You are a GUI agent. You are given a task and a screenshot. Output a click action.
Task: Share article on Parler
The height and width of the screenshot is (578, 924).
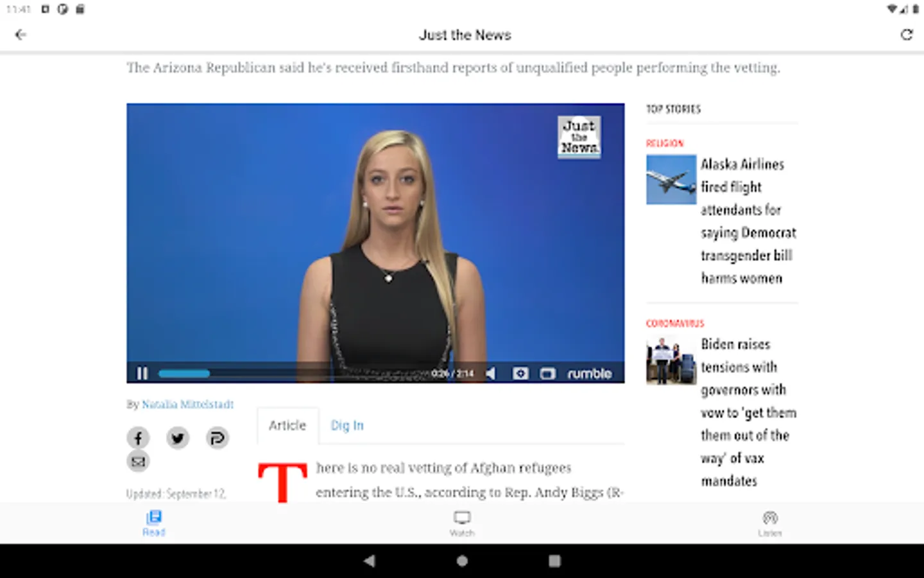click(218, 438)
